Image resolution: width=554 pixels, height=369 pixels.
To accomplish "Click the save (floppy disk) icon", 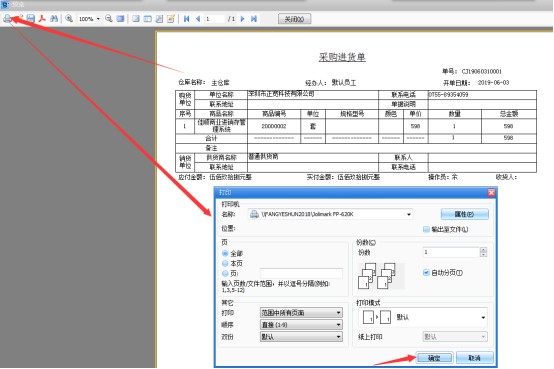I will pyautogui.click(x=31, y=19).
